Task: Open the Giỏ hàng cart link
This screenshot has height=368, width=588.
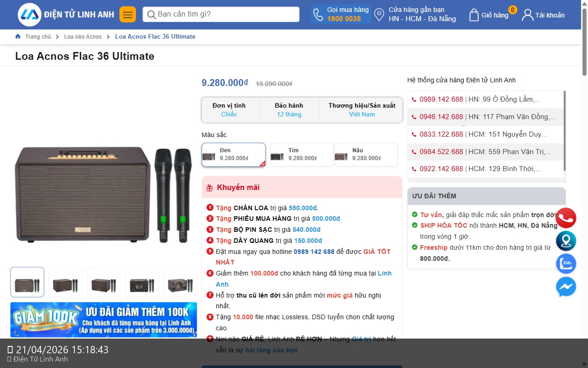Action: 495,15
